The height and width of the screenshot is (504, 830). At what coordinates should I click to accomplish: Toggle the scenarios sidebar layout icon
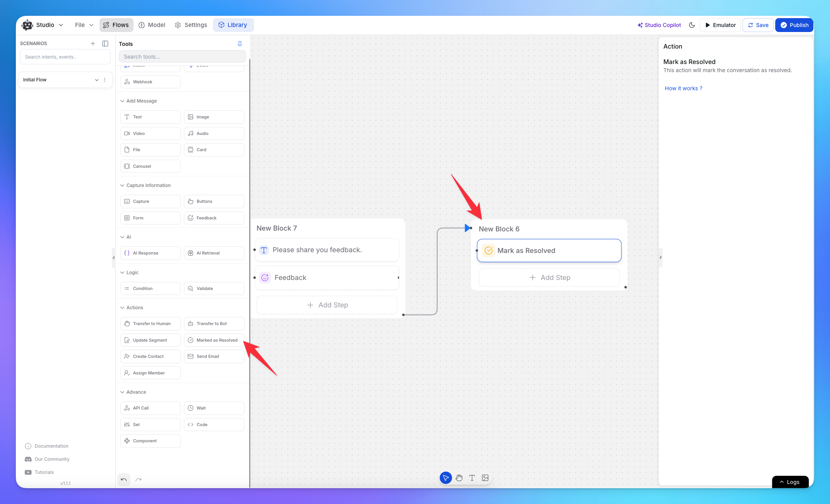(105, 44)
